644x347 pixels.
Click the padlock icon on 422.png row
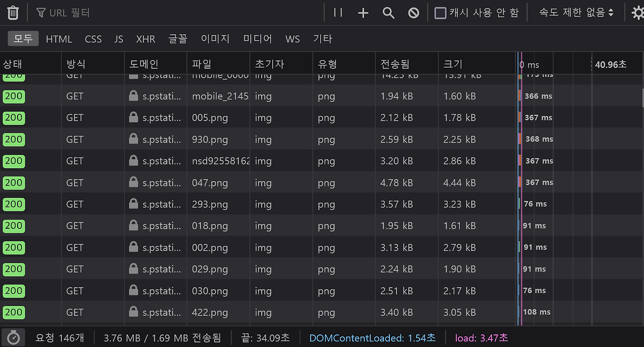pyautogui.click(x=132, y=312)
